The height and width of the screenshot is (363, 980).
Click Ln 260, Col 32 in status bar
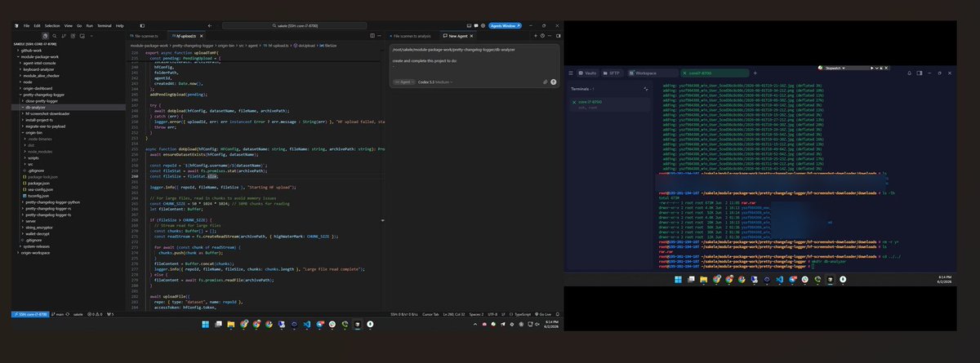tap(455, 313)
